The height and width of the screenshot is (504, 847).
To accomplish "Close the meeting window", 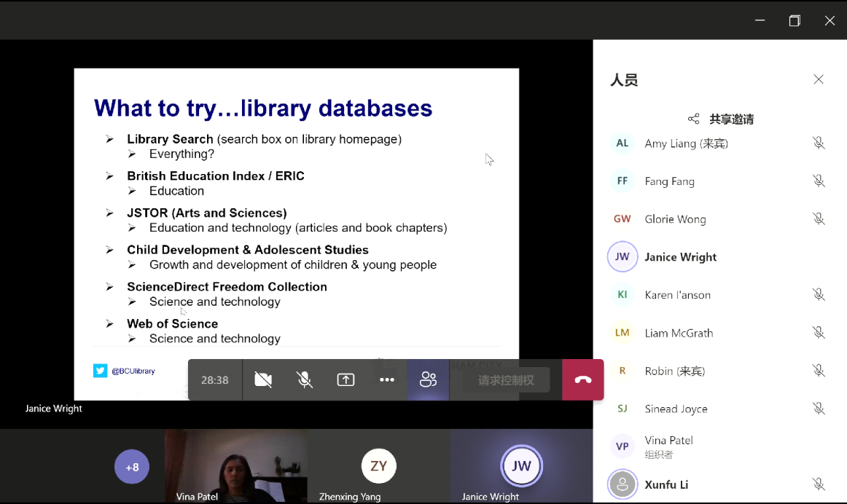I will click(830, 20).
